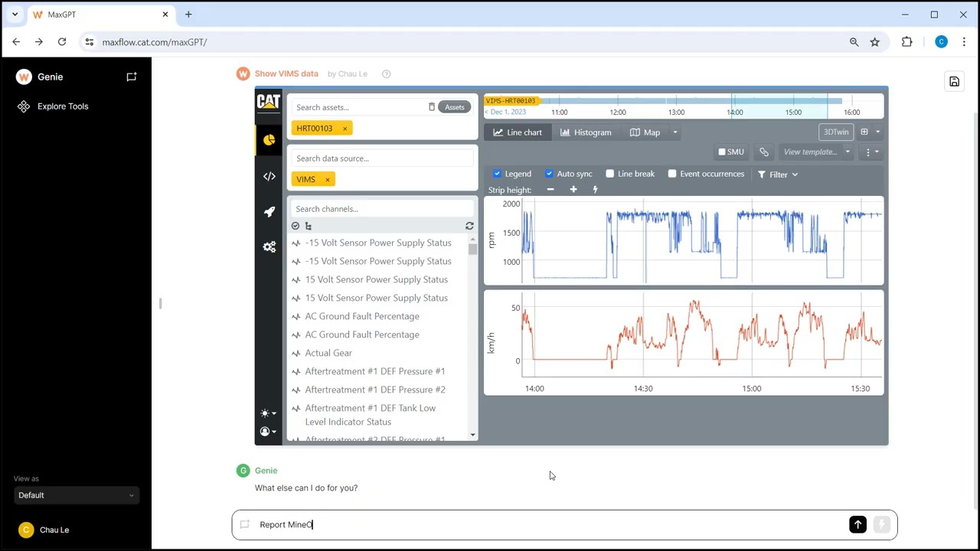The width and height of the screenshot is (980, 551).
Task: Select Aftertreatment #1 DEF Tank Low Level channel
Action: 371,415
